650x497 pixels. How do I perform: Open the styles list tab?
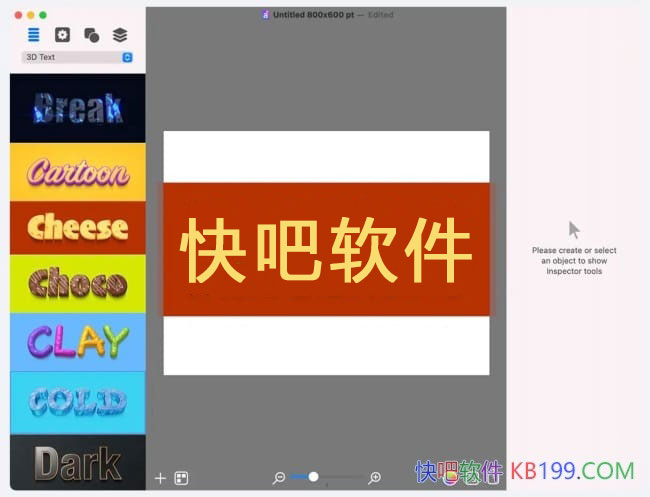coord(34,35)
